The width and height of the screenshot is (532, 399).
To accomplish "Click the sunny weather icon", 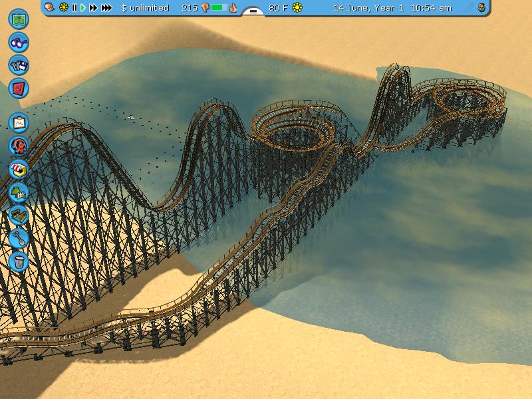I will [x=297, y=7].
